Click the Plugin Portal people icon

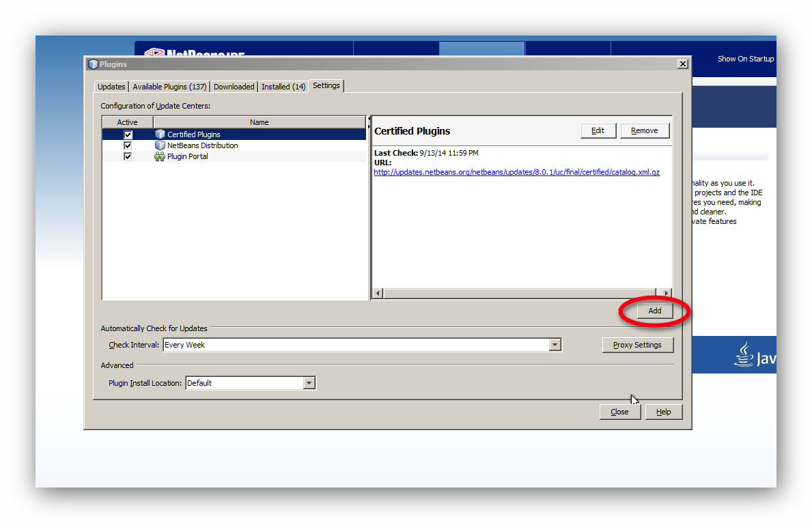coord(160,156)
